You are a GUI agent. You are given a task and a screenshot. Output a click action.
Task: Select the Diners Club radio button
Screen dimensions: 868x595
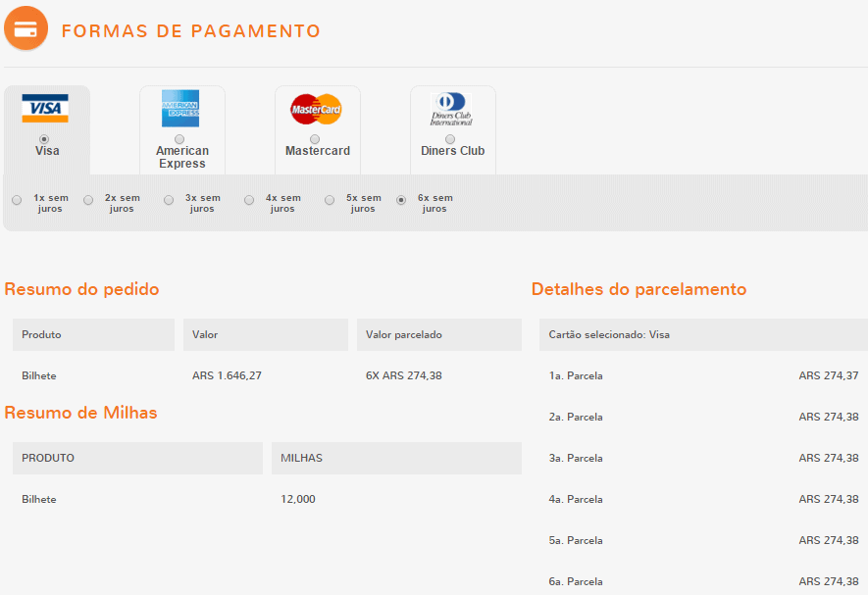450,139
